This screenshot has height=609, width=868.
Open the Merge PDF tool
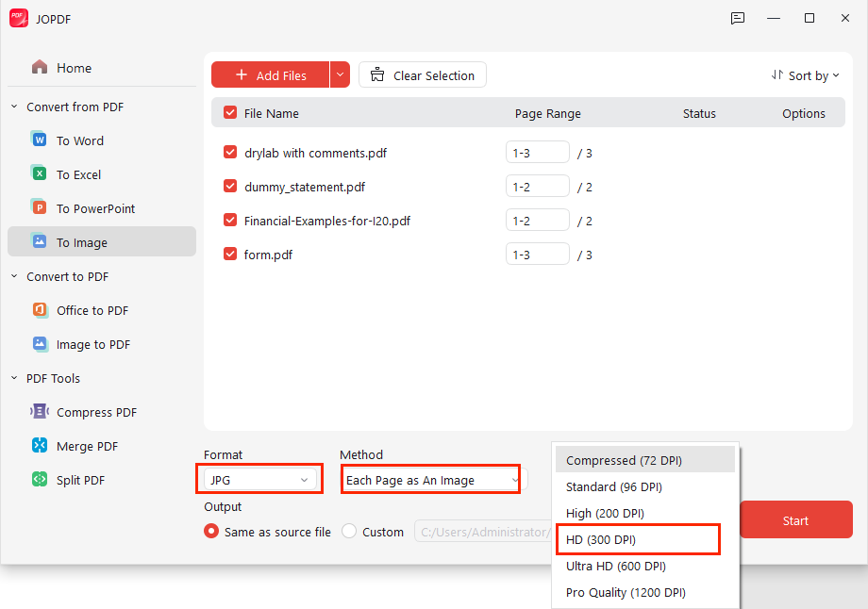tap(102, 446)
